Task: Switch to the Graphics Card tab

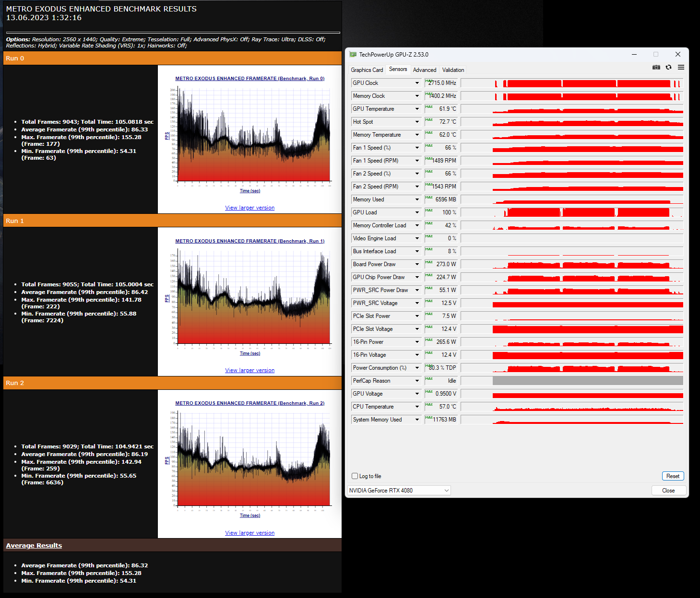Action: [x=367, y=70]
